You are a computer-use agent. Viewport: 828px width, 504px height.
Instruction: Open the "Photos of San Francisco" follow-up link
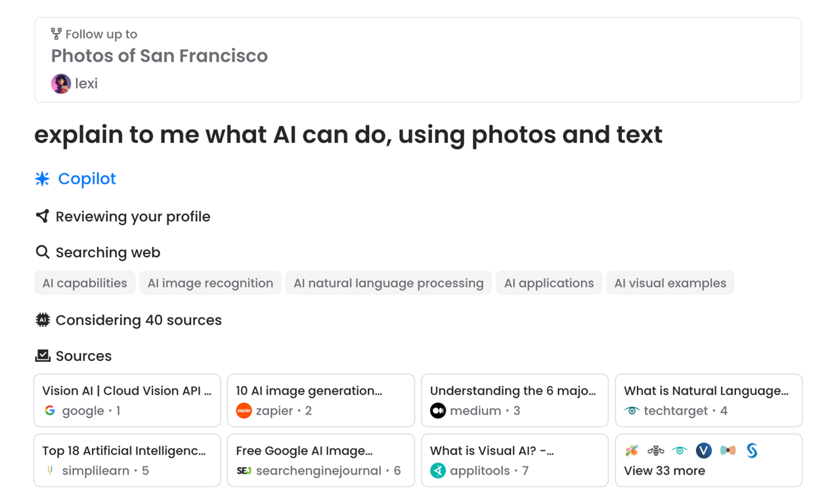(159, 56)
